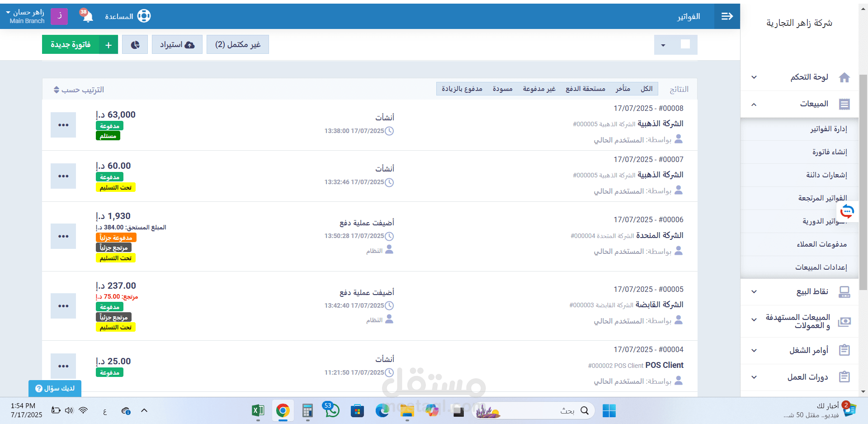Open 'إنشاء فاتورة' in the sidebar

point(830,152)
